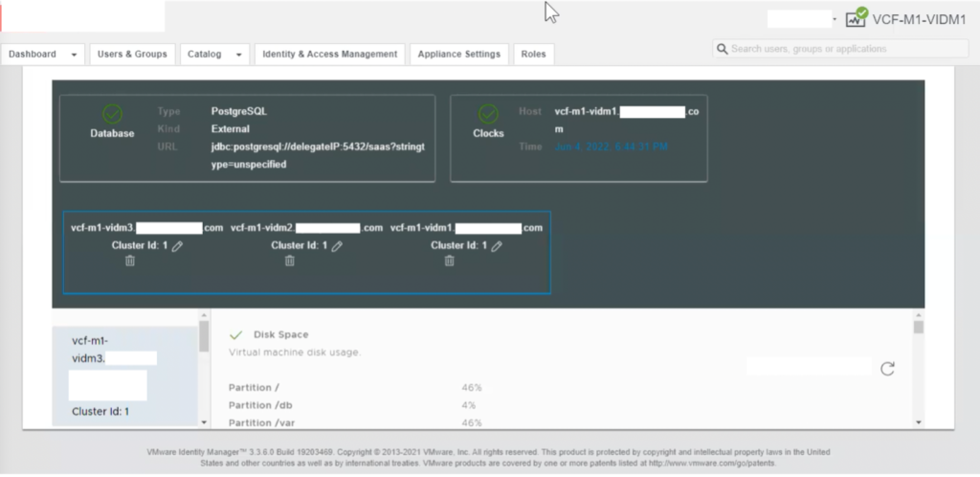980x477 pixels.
Task: Click details panel scrollbar down arrow
Action: click(x=918, y=422)
